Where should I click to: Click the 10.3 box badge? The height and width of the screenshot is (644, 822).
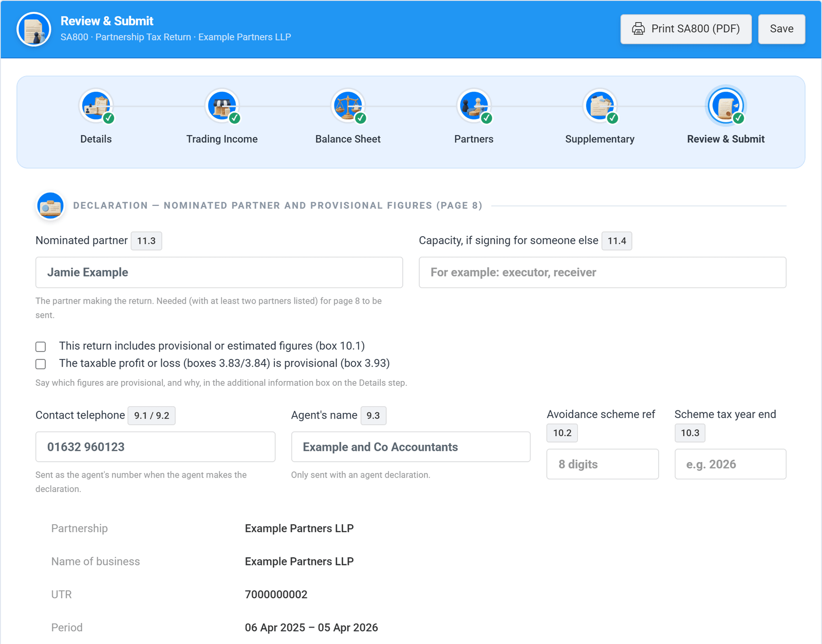click(690, 433)
